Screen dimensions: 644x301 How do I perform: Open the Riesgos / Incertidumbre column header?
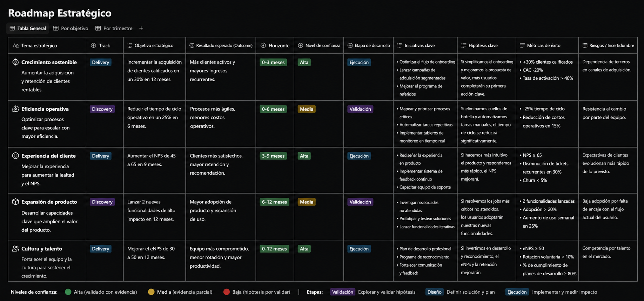[x=608, y=46]
